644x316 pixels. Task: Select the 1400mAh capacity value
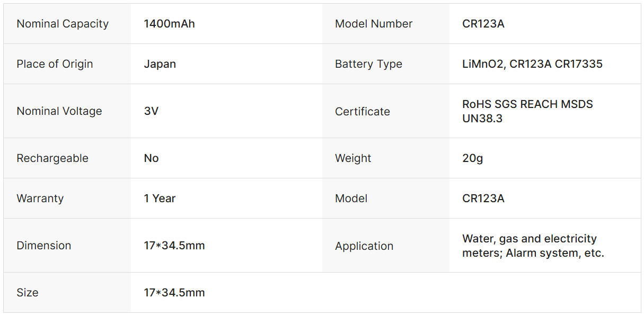(169, 24)
